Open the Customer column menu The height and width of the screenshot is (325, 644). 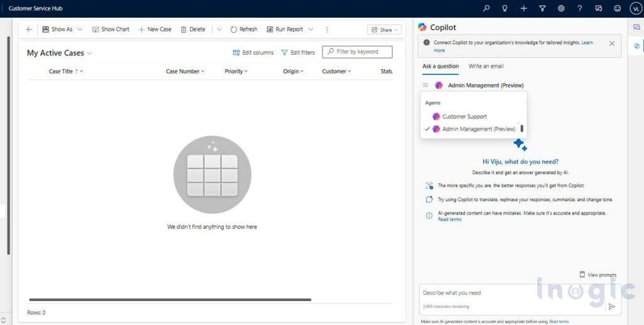point(337,72)
